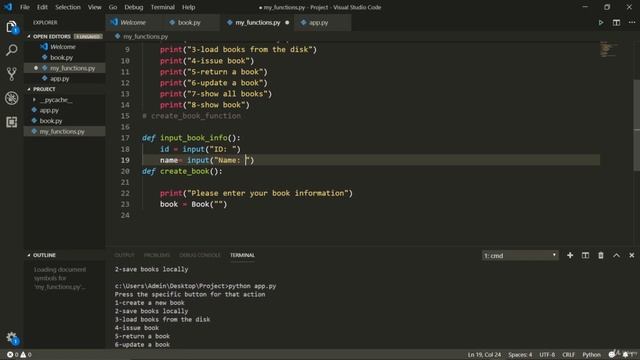Viewport: 640px width, 360px height.
Task: Open the Help menu
Action: (188, 7)
